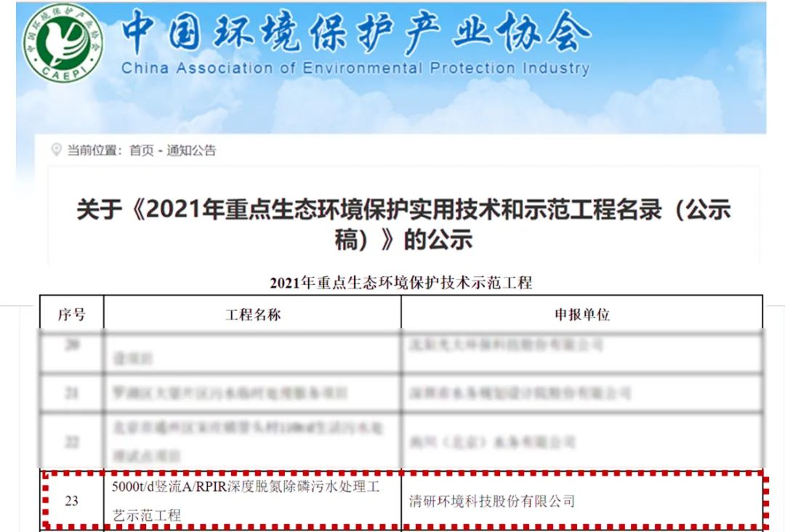Select the 序号 column header

(73, 315)
